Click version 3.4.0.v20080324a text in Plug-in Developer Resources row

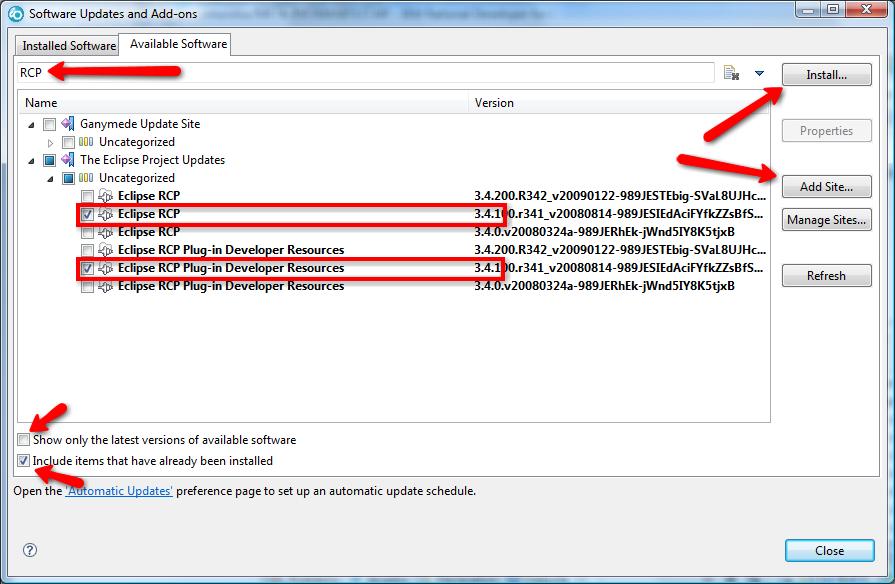click(x=604, y=285)
